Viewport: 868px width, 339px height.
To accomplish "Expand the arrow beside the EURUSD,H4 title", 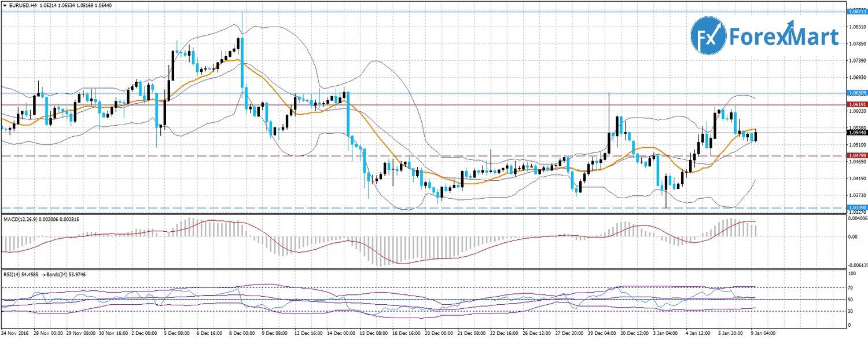I will pos(5,5).
